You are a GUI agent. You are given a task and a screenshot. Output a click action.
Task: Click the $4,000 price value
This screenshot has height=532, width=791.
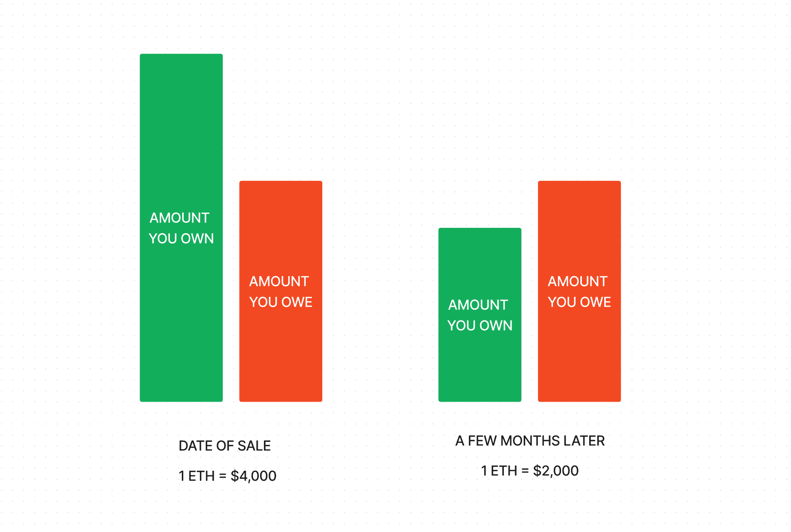(x=254, y=476)
